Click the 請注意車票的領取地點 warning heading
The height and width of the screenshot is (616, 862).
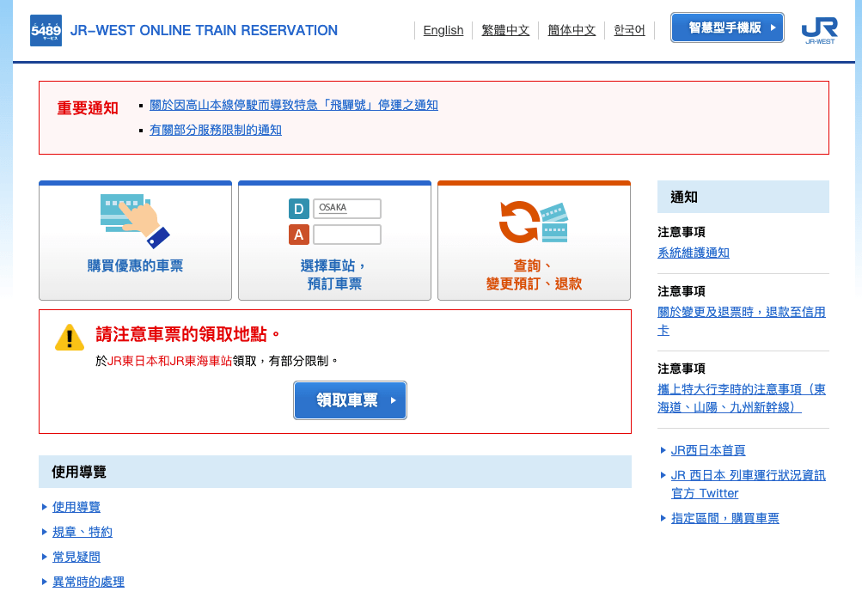(188, 334)
